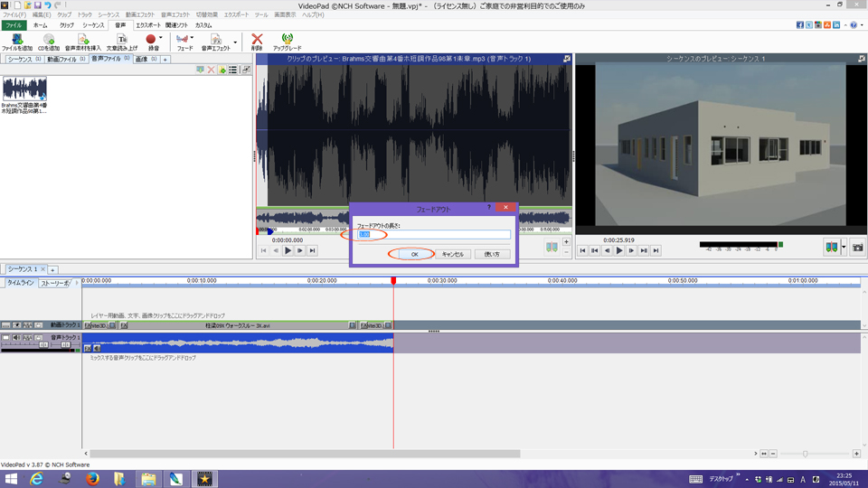
Task: Add a new sequence tab with plus
Action: [52, 270]
